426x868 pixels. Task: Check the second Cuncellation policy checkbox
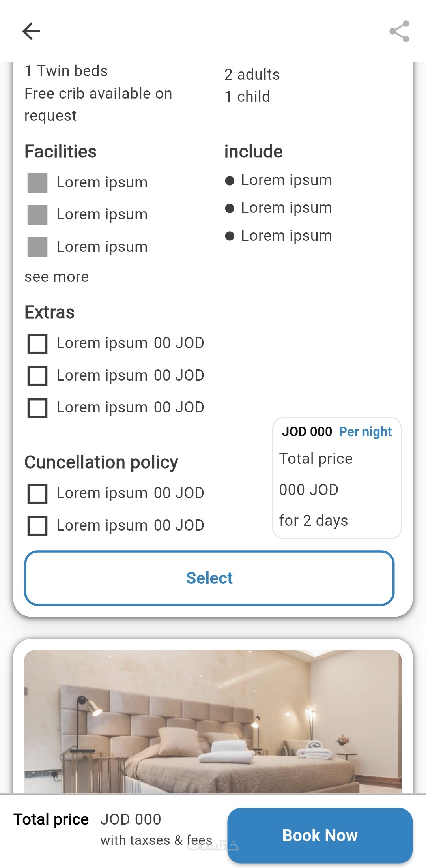pos(37,526)
